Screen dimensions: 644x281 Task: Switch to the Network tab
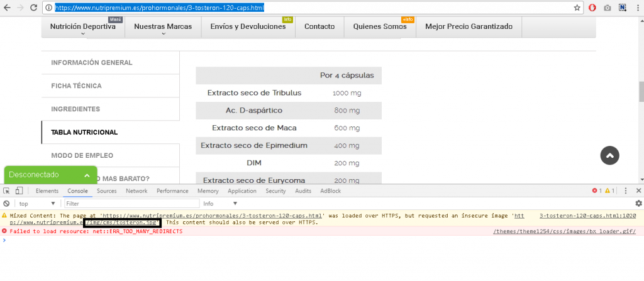coord(136,190)
